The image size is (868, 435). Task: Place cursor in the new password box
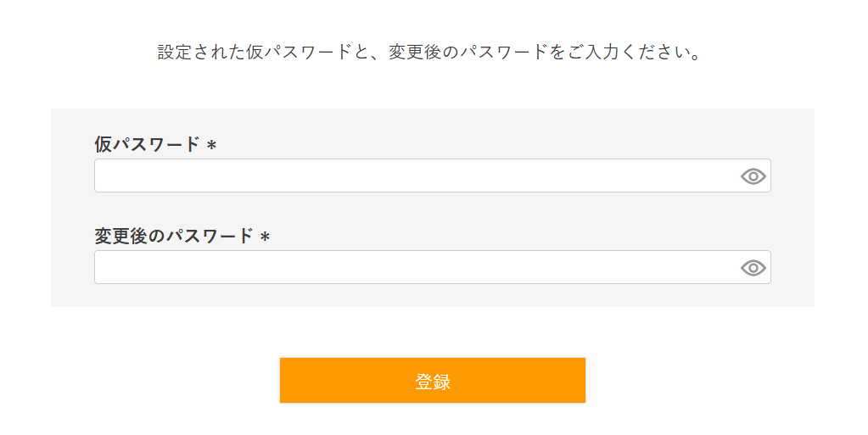pos(416,268)
